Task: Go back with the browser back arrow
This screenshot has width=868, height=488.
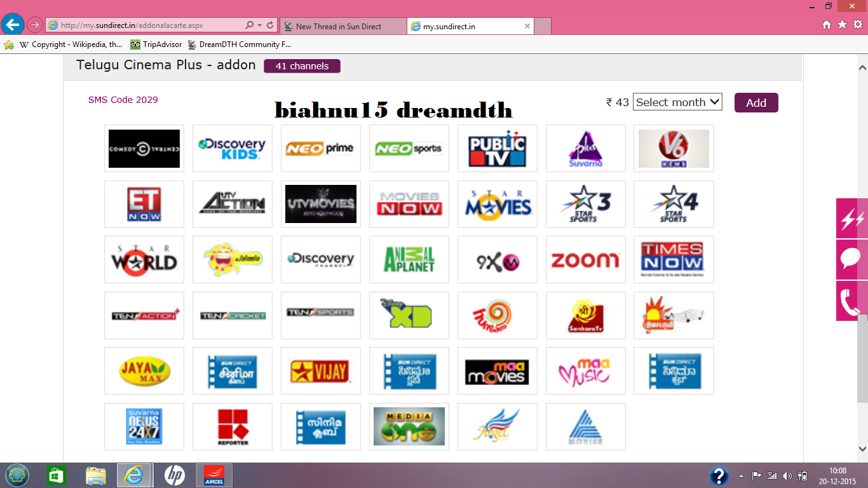Action: [x=13, y=25]
